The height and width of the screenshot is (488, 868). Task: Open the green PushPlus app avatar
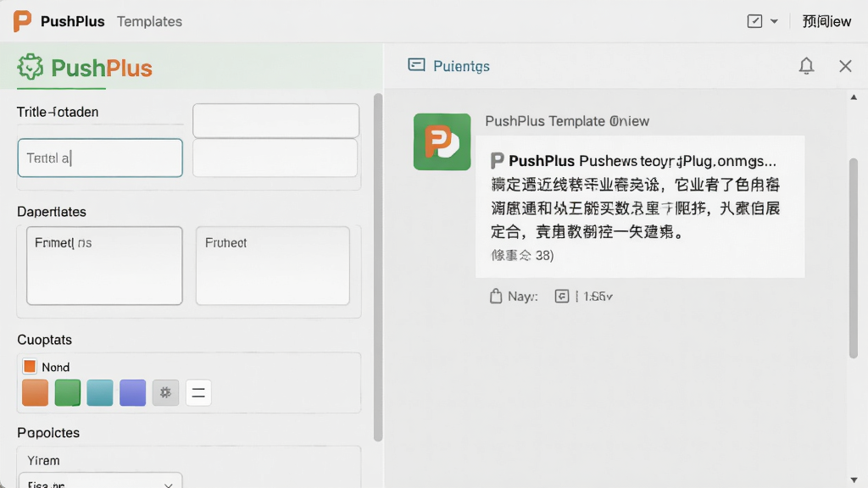(442, 141)
